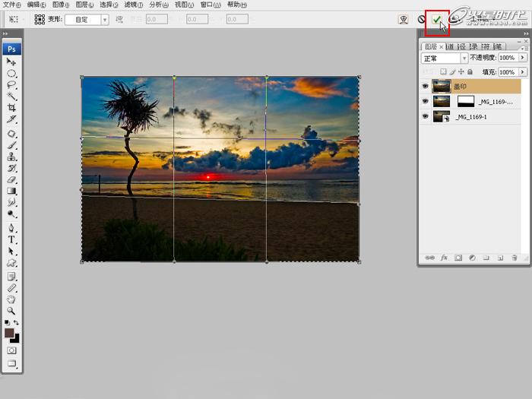Screen dimensions: 532x399
Task: Select the Pen tool
Action: (11, 228)
